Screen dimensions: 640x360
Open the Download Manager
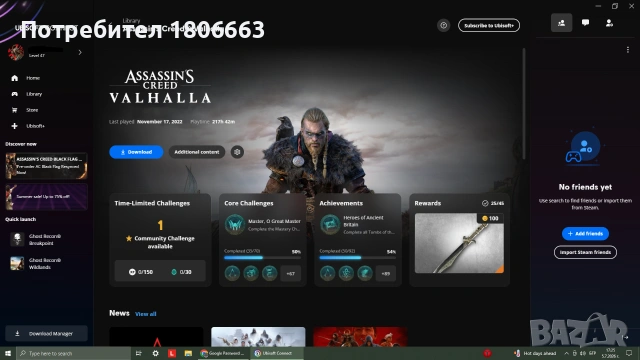46,333
